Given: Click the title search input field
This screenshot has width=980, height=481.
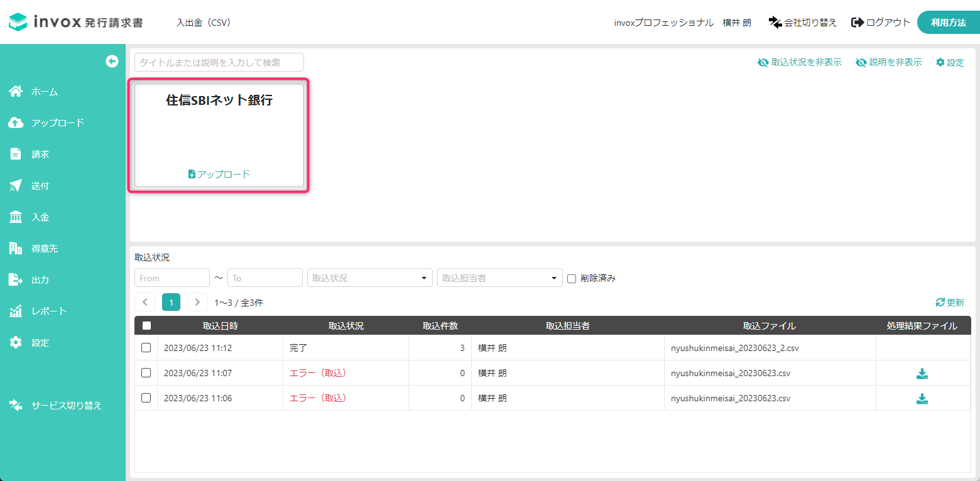Looking at the screenshot, I should 219,62.
